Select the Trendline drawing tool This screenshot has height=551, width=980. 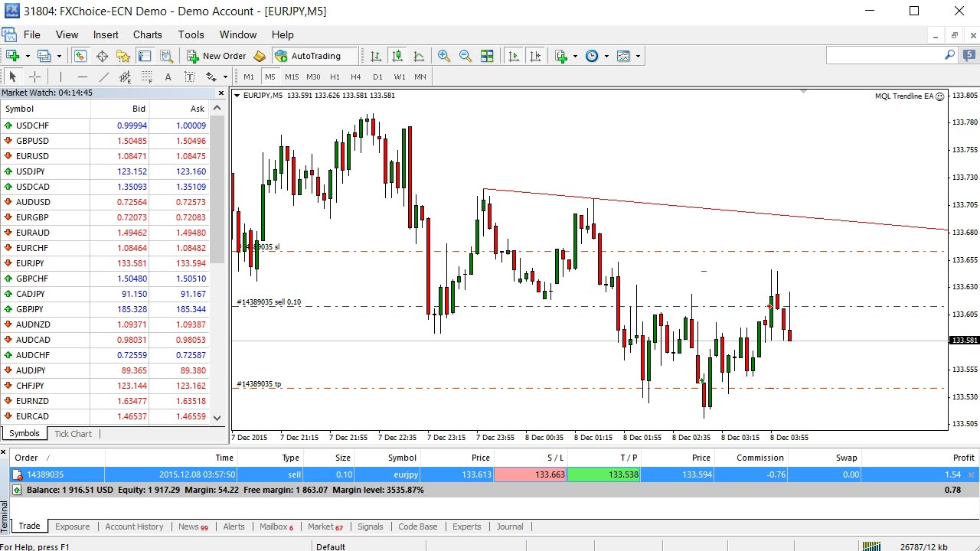[x=103, y=77]
